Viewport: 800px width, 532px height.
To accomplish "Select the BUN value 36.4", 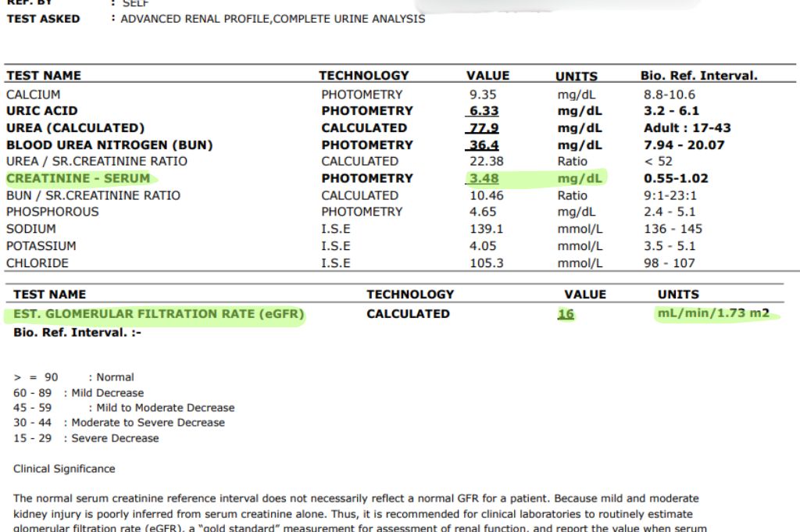I will pos(484,145).
